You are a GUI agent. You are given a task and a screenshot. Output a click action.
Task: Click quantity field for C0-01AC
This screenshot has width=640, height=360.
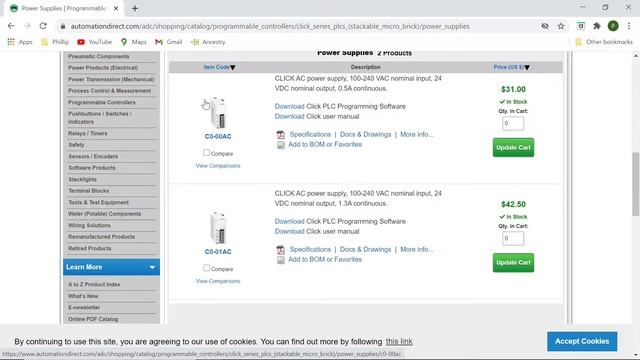513,238
